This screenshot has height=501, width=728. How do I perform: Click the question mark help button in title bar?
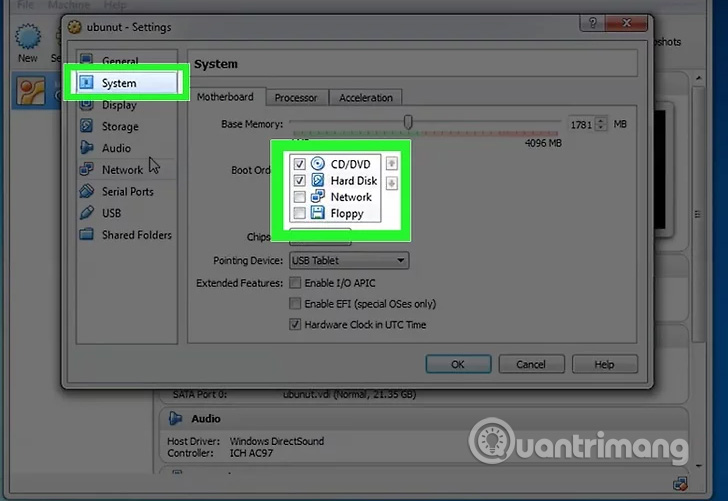pos(593,23)
